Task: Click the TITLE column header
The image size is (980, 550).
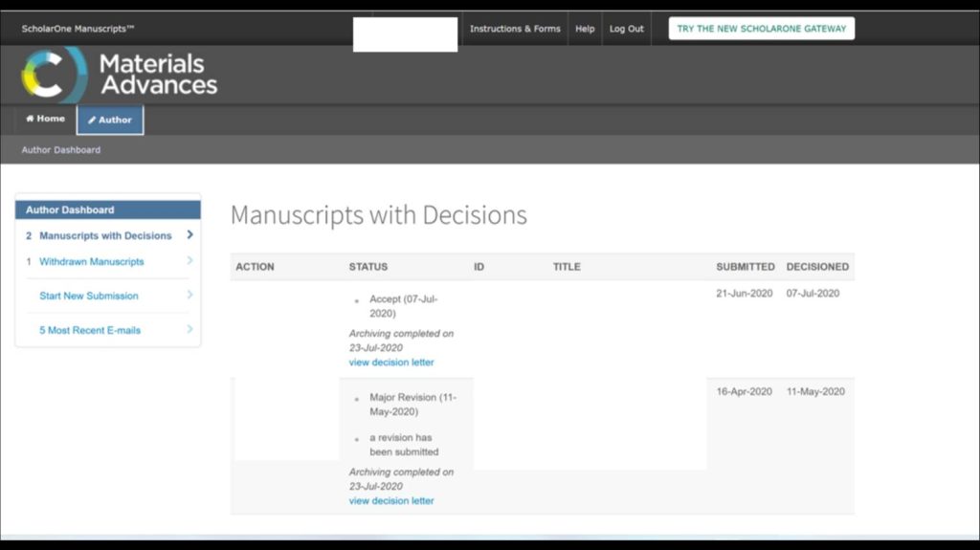Action: (x=567, y=267)
